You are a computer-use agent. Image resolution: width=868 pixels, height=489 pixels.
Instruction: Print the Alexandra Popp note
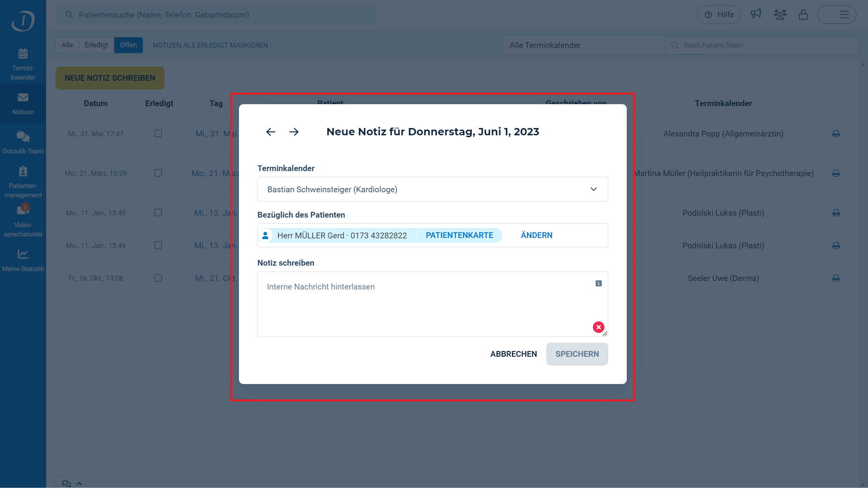coord(836,134)
